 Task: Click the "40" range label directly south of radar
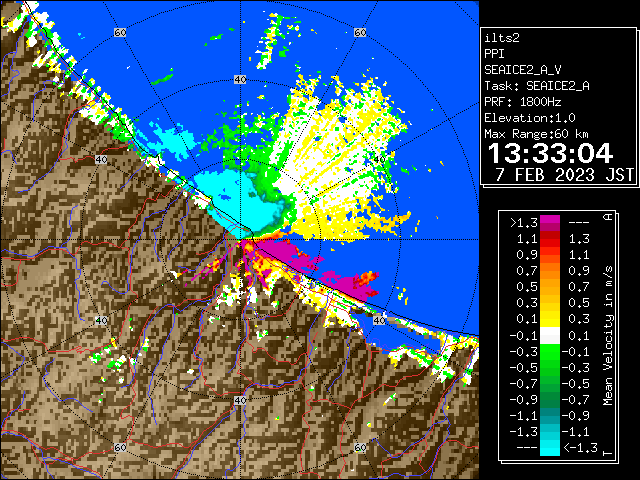tap(240, 400)
